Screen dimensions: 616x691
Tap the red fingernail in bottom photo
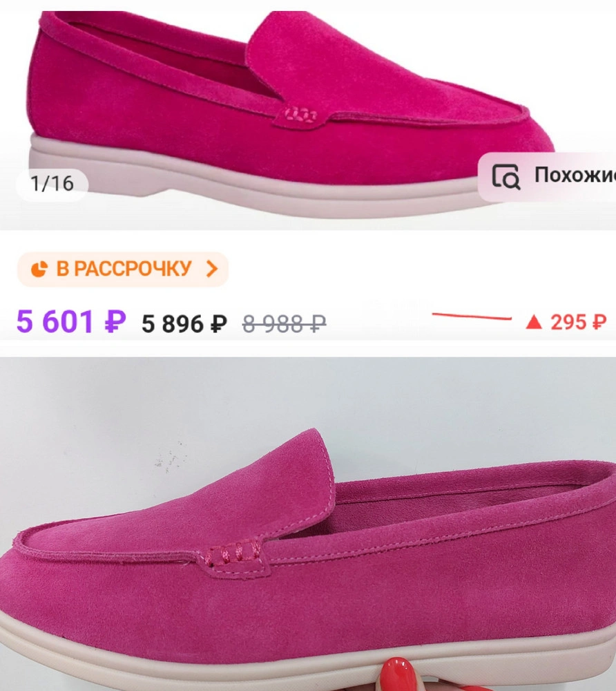400,674
